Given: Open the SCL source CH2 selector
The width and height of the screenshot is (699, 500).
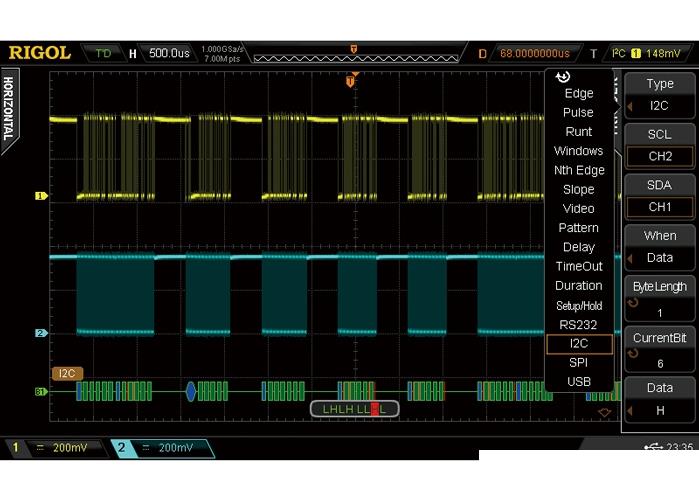Looking at the screenshot, I should (x=659, y=146).
